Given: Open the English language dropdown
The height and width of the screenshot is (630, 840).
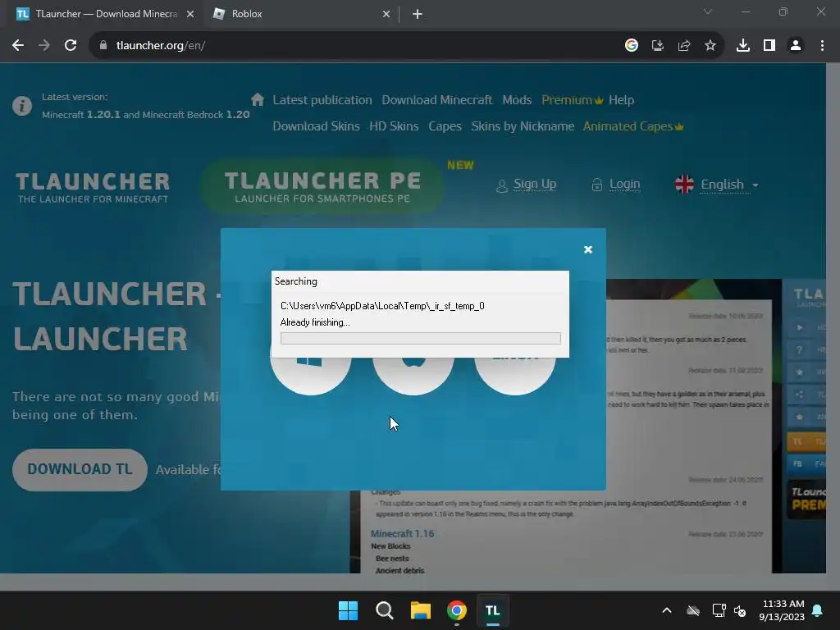Looking at the screenshot, I should coord(717,185).
